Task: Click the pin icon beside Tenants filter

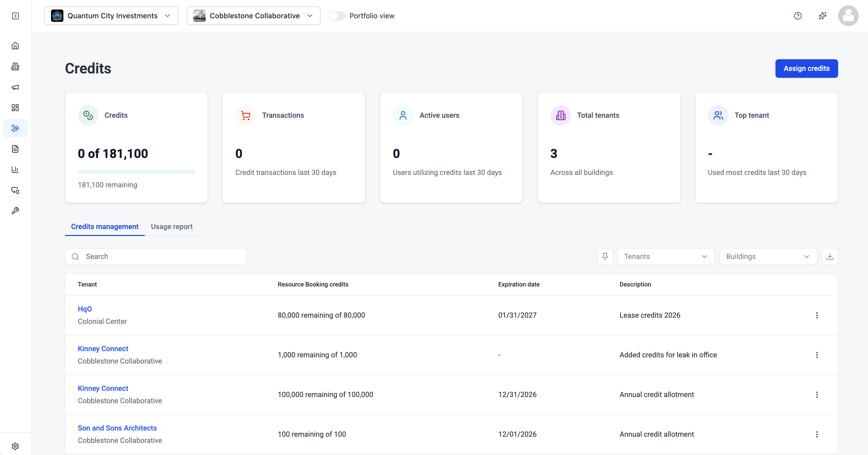Action: pyautogui.click(x=605, y=257)
